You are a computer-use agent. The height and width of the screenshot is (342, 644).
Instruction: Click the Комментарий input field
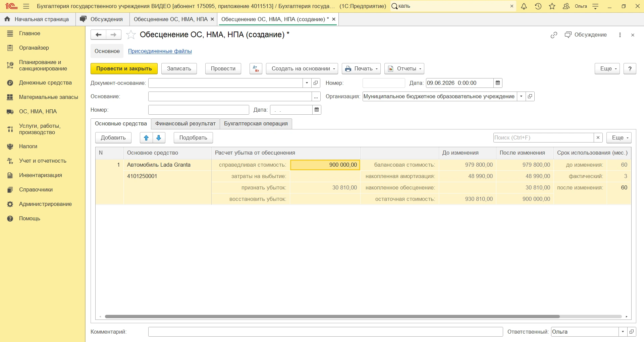pyautogui.click(x=325, y=332)
